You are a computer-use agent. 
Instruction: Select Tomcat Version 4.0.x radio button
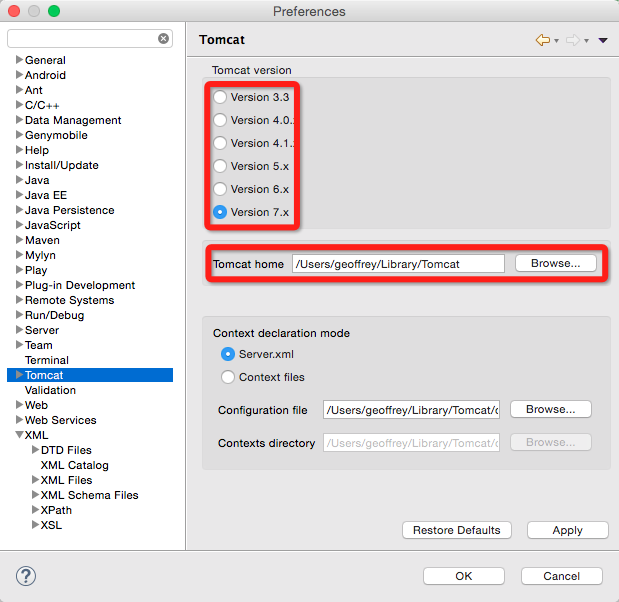coord(220,120)
